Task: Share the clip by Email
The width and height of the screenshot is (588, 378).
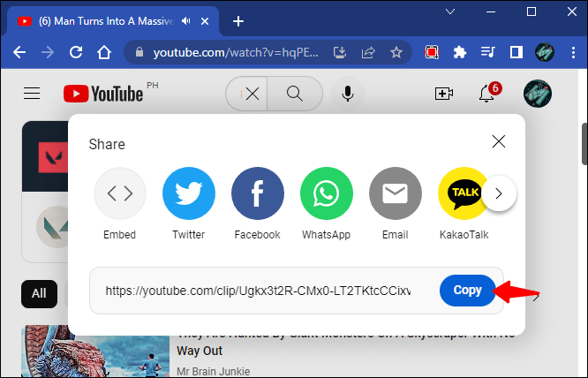Action: point(396,193)
